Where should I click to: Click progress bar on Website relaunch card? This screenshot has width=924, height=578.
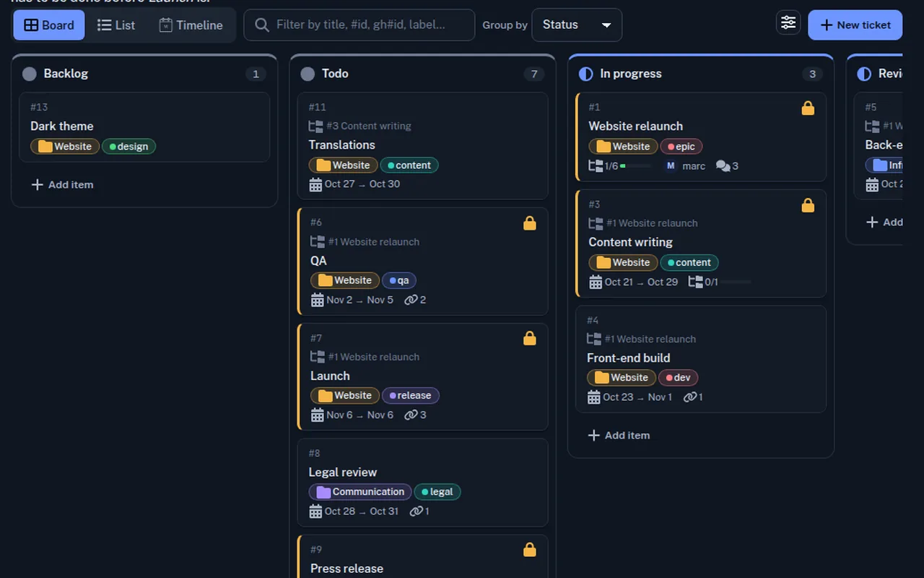pyautogui.click(x=635, y=166)
